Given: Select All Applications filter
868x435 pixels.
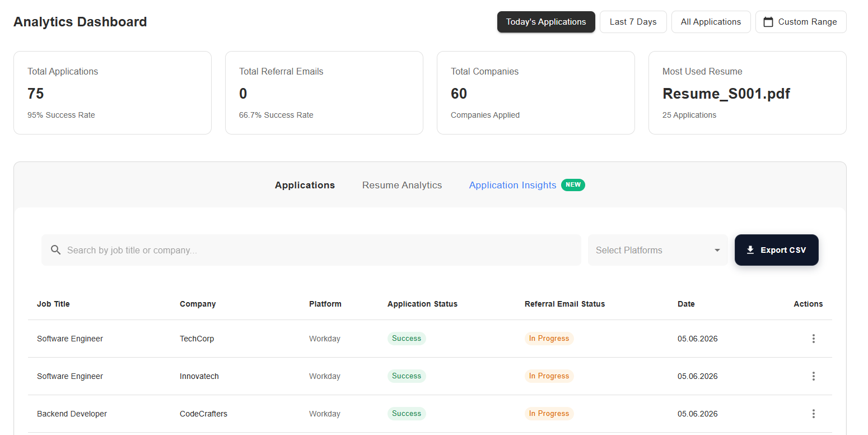Looking at the screenshot, I should pyautogui.click(x=711, y=22).
